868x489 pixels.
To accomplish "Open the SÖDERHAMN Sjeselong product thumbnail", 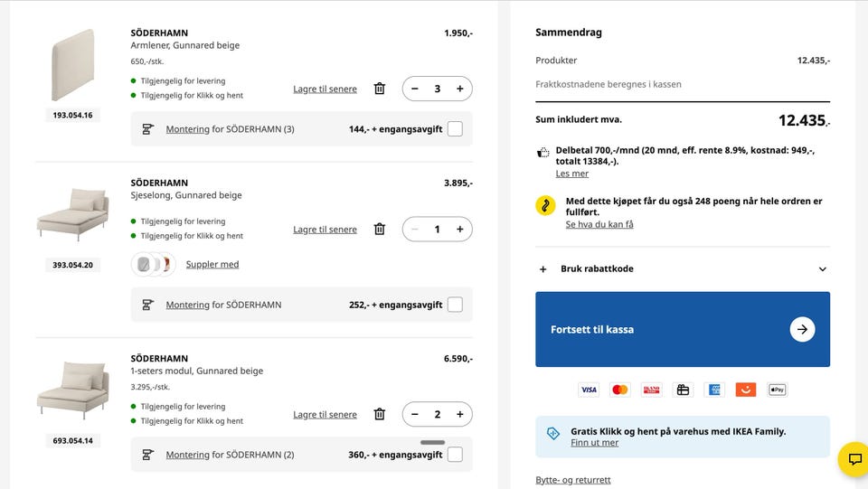I will coord(72,216).
